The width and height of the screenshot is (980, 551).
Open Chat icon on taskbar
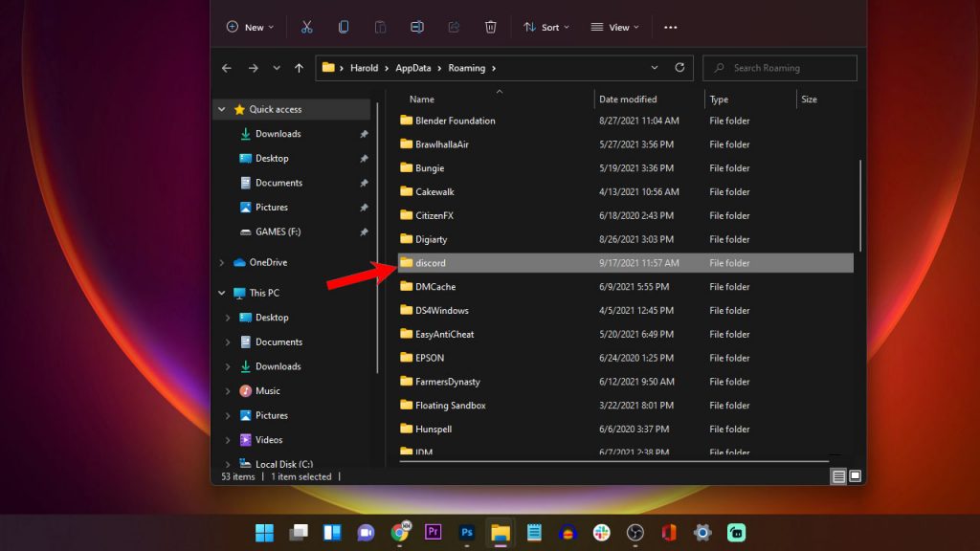366,532
